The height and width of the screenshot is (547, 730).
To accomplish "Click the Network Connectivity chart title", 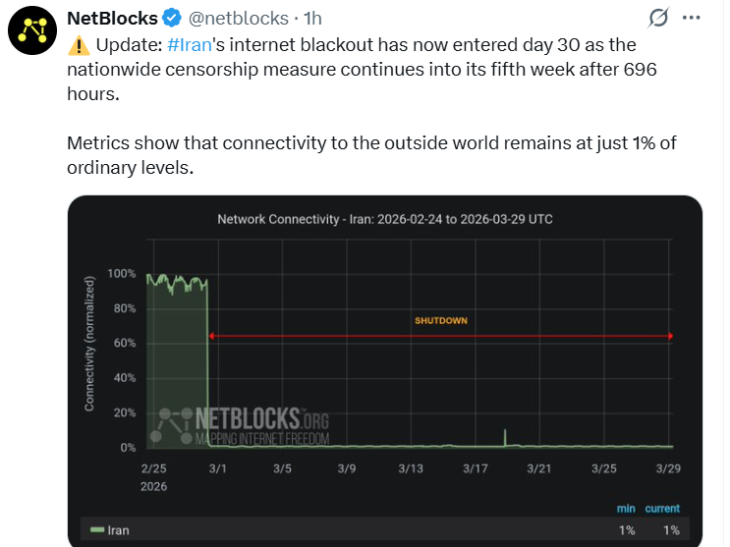I will point(385,219).
